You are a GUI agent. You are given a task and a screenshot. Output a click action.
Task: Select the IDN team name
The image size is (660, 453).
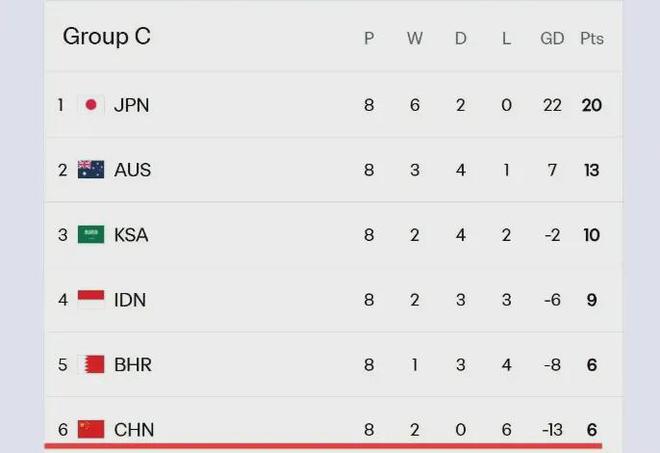(130, 300)
